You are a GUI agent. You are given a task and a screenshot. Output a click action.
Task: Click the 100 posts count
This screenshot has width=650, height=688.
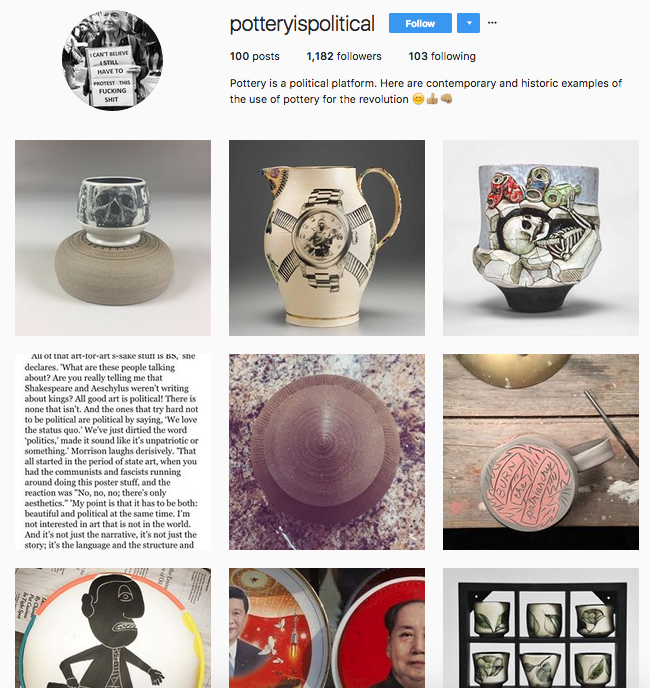(255, 57)
